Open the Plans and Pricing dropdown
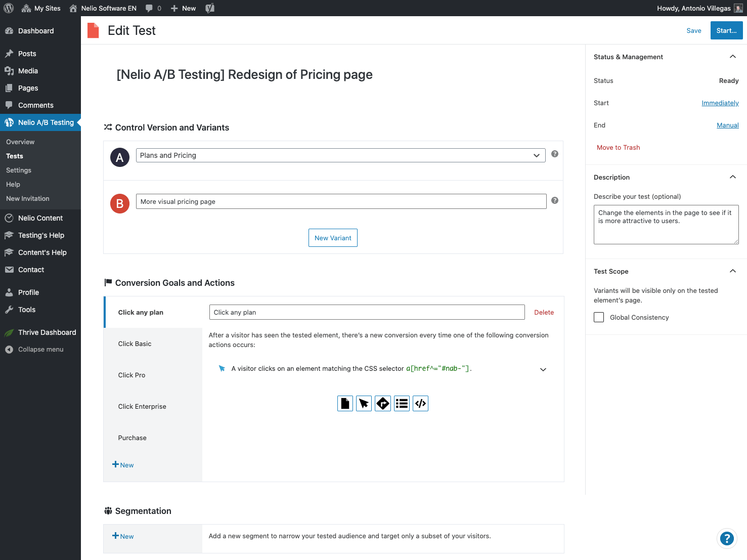Image resolution: width=747 pixels, height=560 pixels. tap(340, 155)
